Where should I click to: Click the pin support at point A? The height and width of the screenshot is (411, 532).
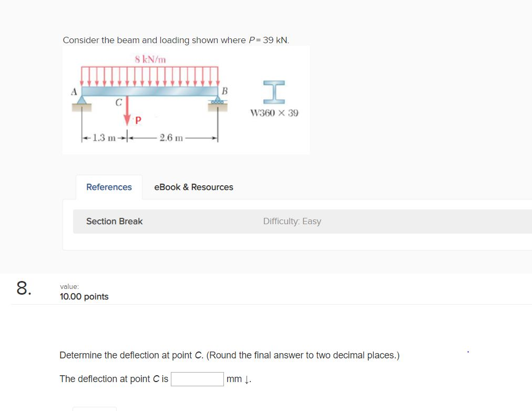pos(81,100)
